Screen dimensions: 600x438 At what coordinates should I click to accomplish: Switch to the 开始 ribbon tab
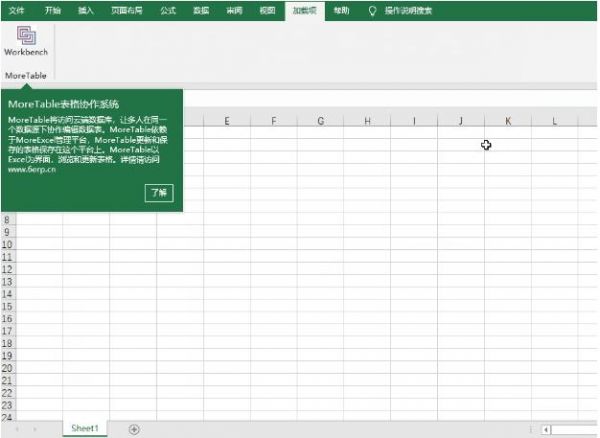53,11
